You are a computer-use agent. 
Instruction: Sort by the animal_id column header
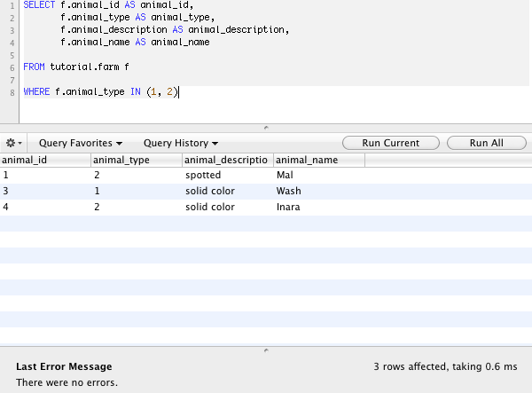pyautogui.click(x=45, y=160)
